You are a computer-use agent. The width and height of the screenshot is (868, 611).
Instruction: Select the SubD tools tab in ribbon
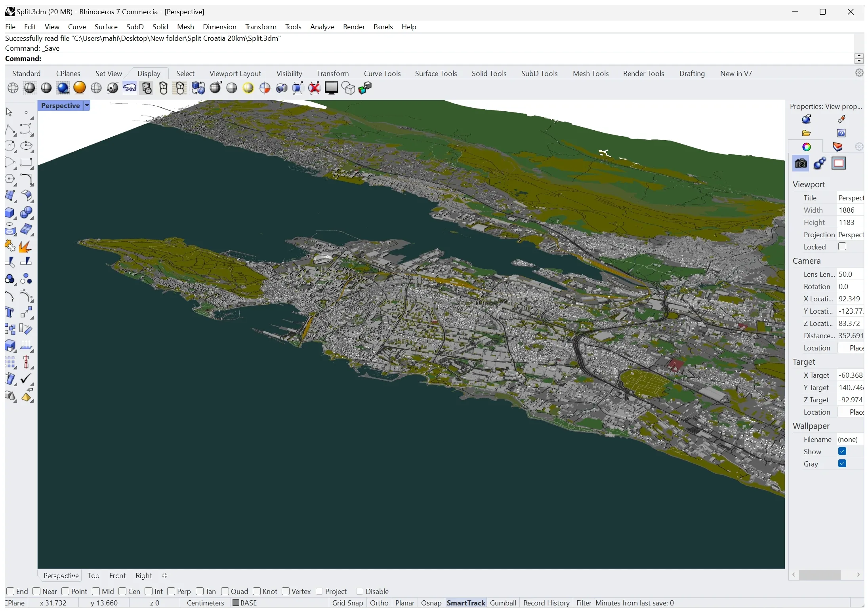click(x=540, y=73)
